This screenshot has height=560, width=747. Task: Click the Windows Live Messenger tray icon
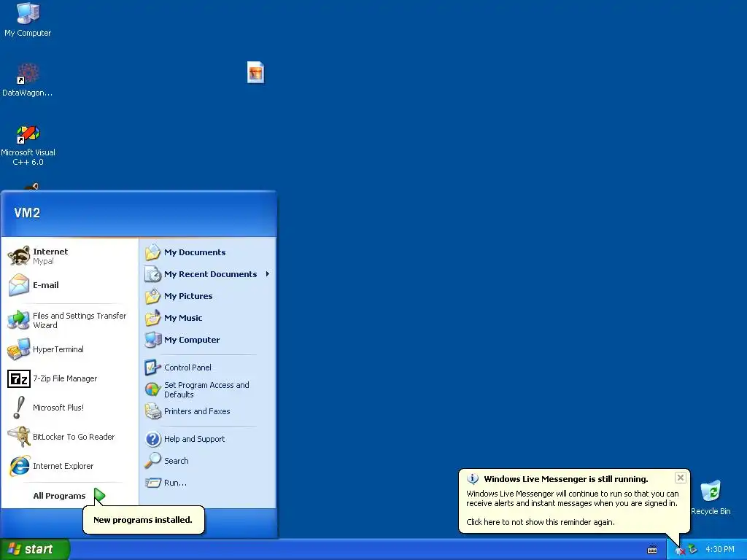pos(680,550)
